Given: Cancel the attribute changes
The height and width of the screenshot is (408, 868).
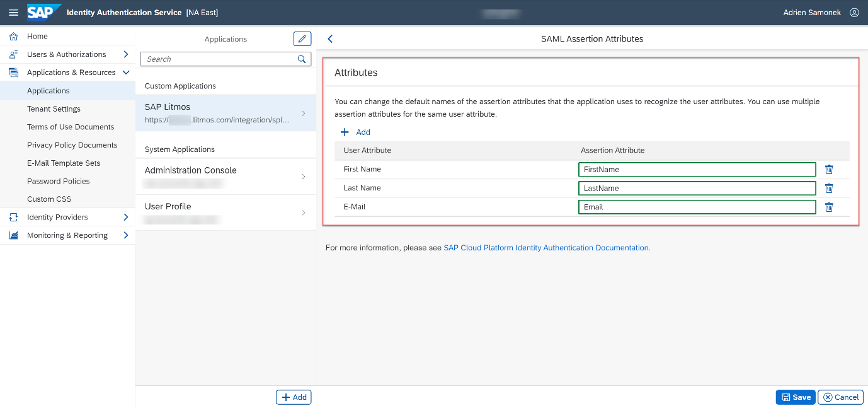Looking at the screenshot, I should click(x=840, y=397).
